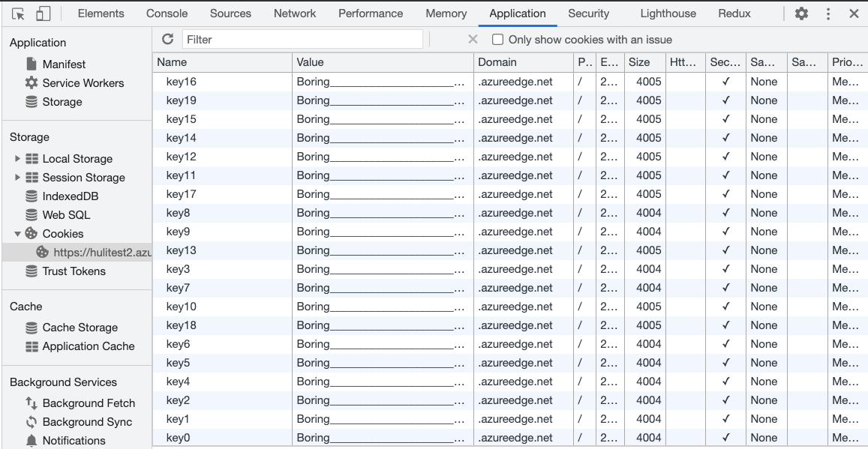Click the refresh cookies icon

point(168,39)
